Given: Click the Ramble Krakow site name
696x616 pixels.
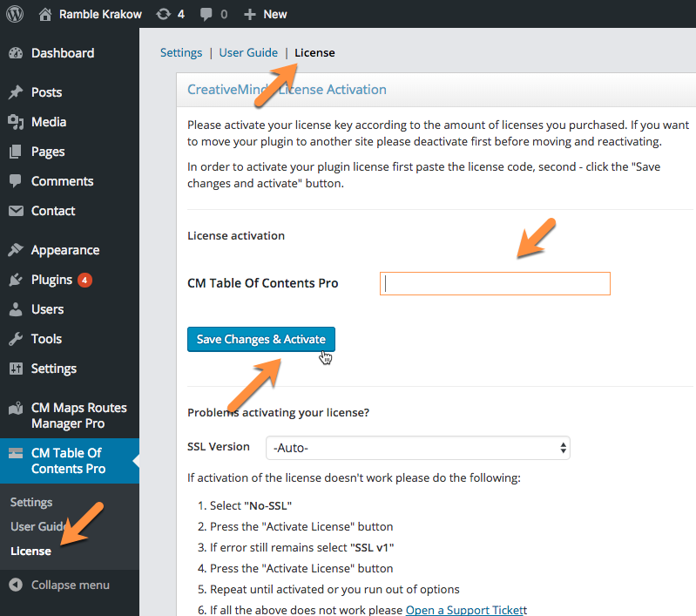Looking at the screenshot, I should coord(101,15).
